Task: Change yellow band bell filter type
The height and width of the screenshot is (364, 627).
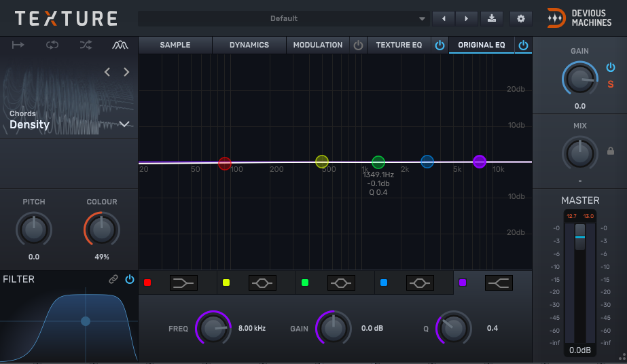Action: (262, 283)
